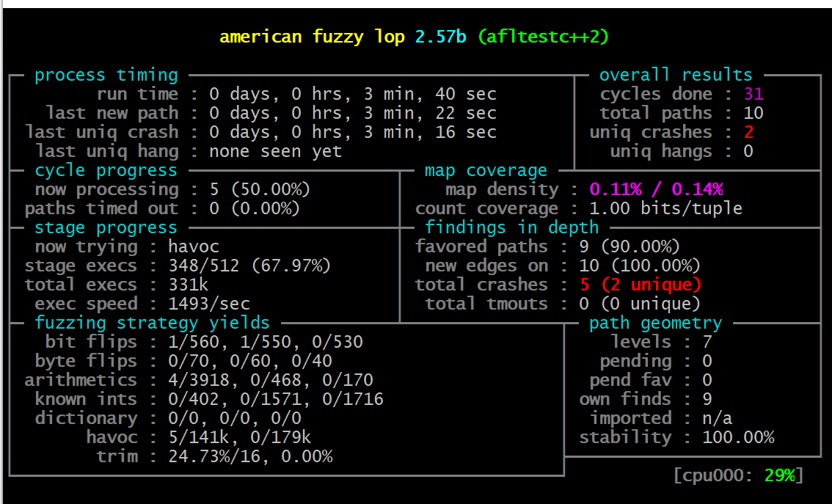Click byte flips value '0/70, 0/60, 0/40'
Viewport: 832px width, 504px height.
pyautogui.click(x=250, y=362)
